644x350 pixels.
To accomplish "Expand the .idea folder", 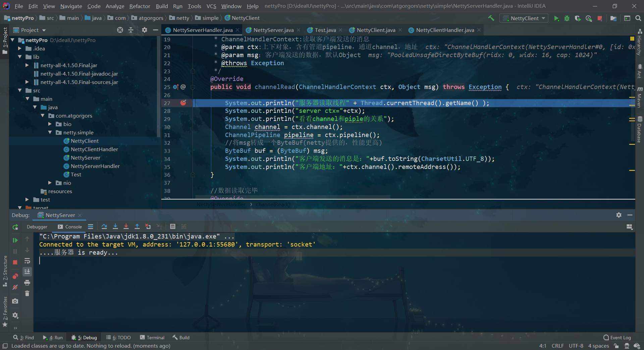I will (x=20, y=48).
